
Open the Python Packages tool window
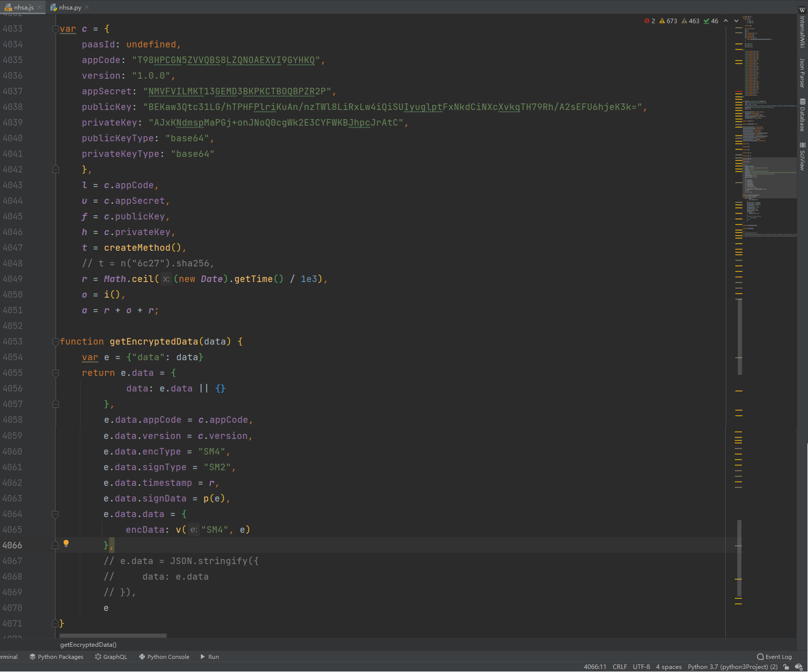click(x=57, y=657)
